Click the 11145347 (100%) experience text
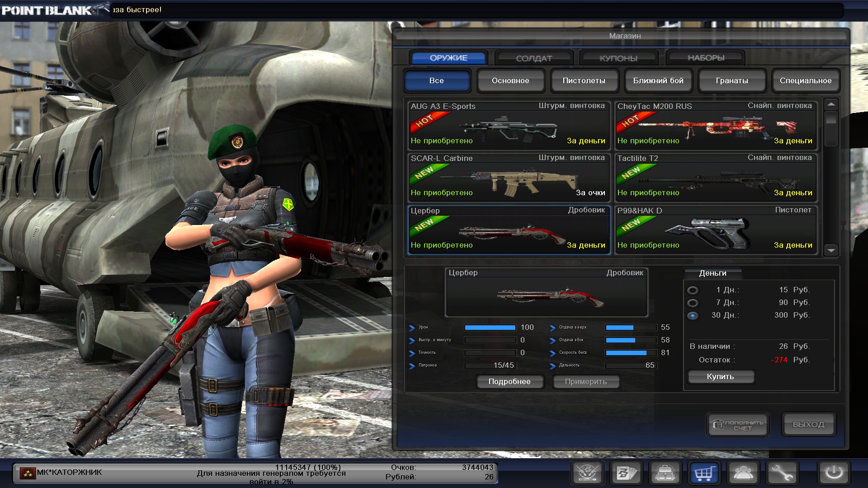 coord(308,467)
